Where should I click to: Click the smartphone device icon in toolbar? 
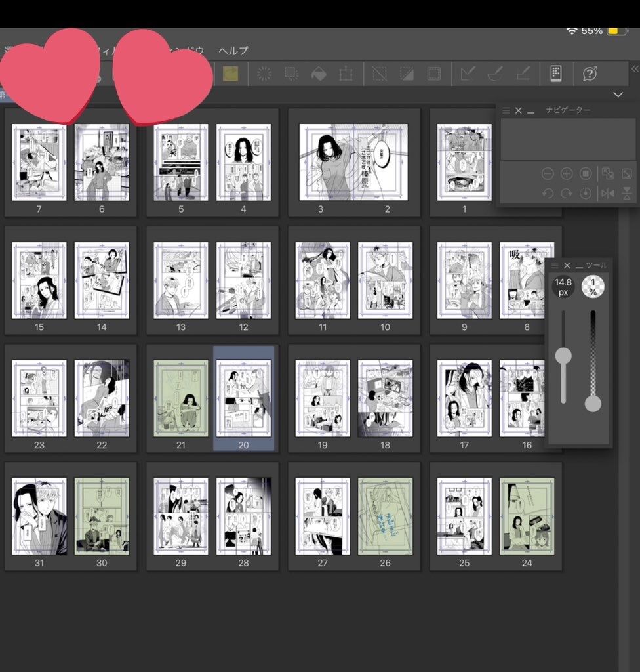[x=556, y=73]
